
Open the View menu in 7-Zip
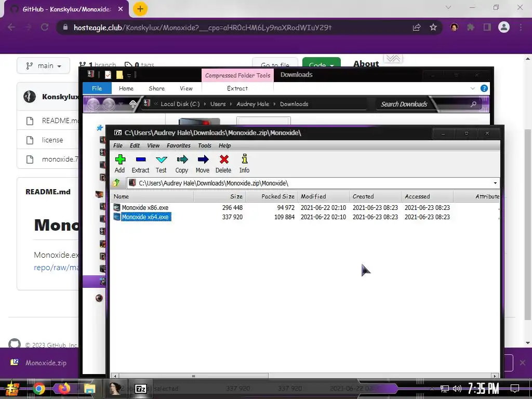click(x=153, y=145)
